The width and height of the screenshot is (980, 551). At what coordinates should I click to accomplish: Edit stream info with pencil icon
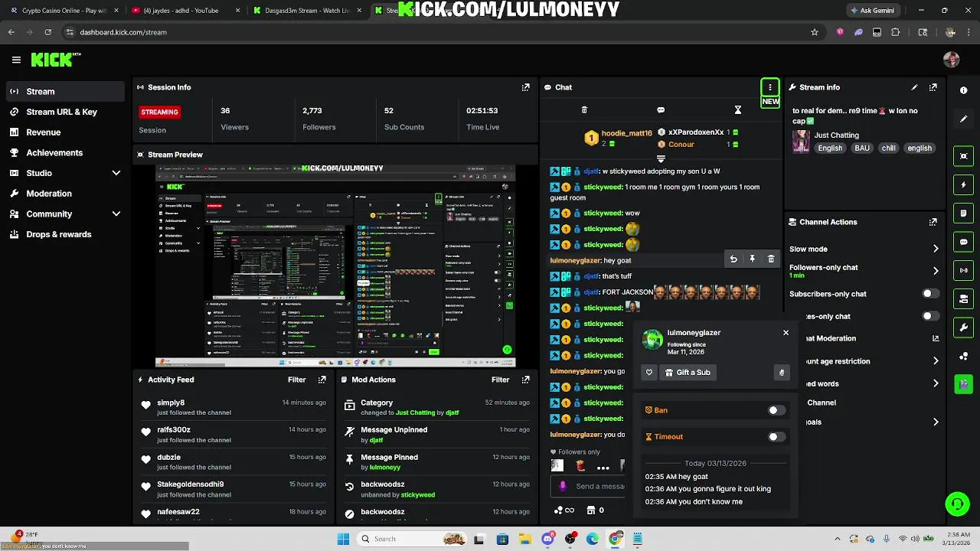coord(914,87)
